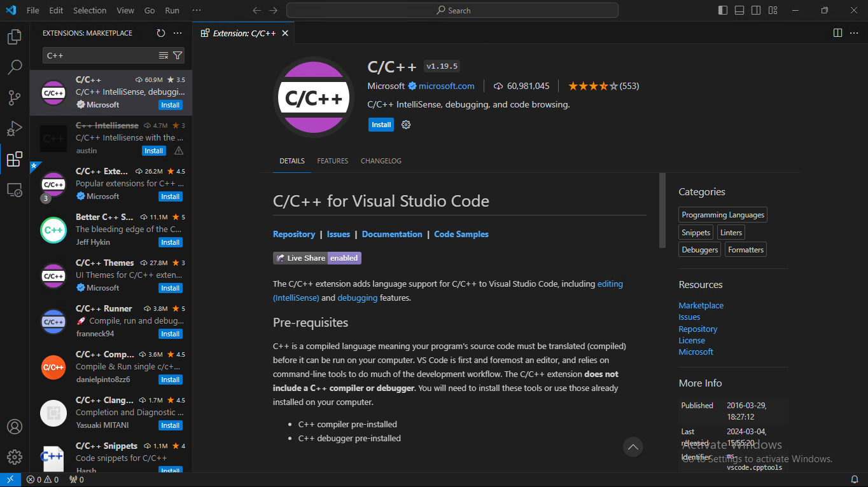Click the Accounts icon
The width and height of the screenshot is (868, 487).
pos(14,427)
